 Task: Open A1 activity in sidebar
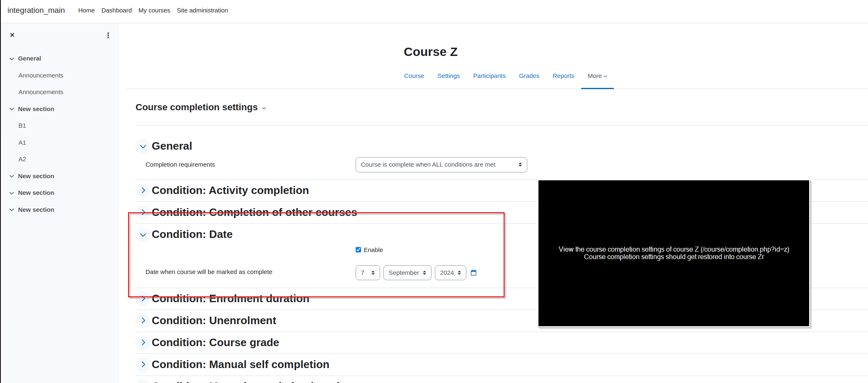[22, 143]
